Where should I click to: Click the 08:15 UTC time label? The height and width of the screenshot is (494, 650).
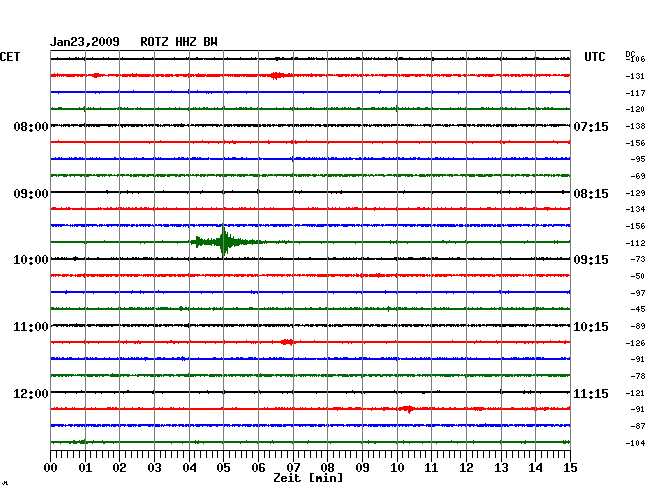[x=591, y=194]
